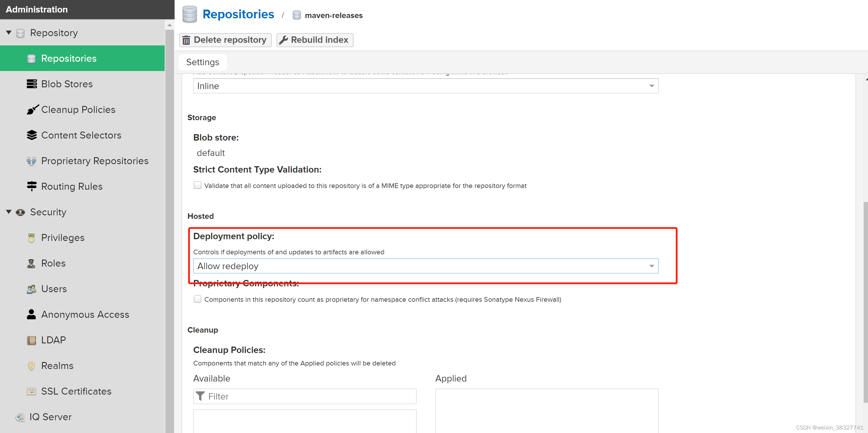Click the Privileges icon under Security
868x433 pixels.
[x=31, y=237]
